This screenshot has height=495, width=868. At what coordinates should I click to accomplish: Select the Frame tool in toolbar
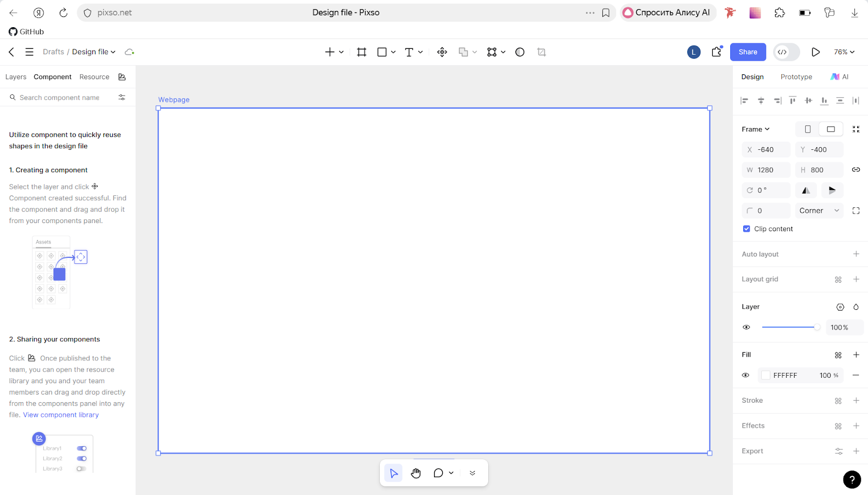[x=361, y=52]
